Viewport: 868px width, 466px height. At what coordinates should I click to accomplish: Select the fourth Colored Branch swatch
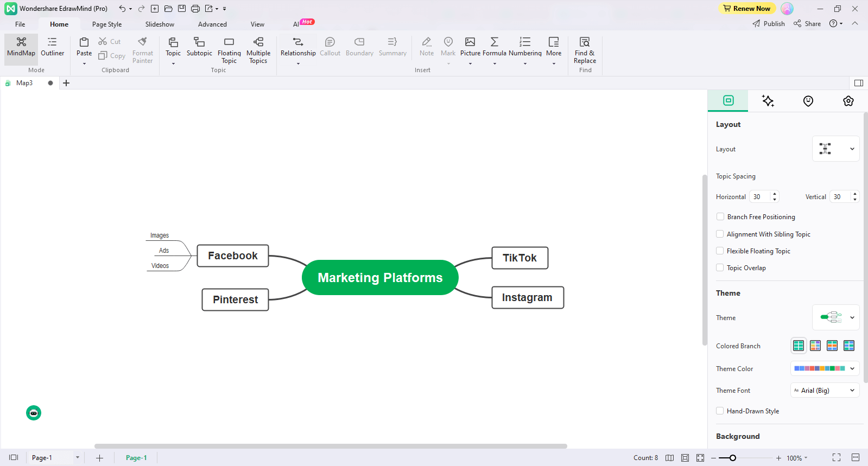(x=849, y=346)
